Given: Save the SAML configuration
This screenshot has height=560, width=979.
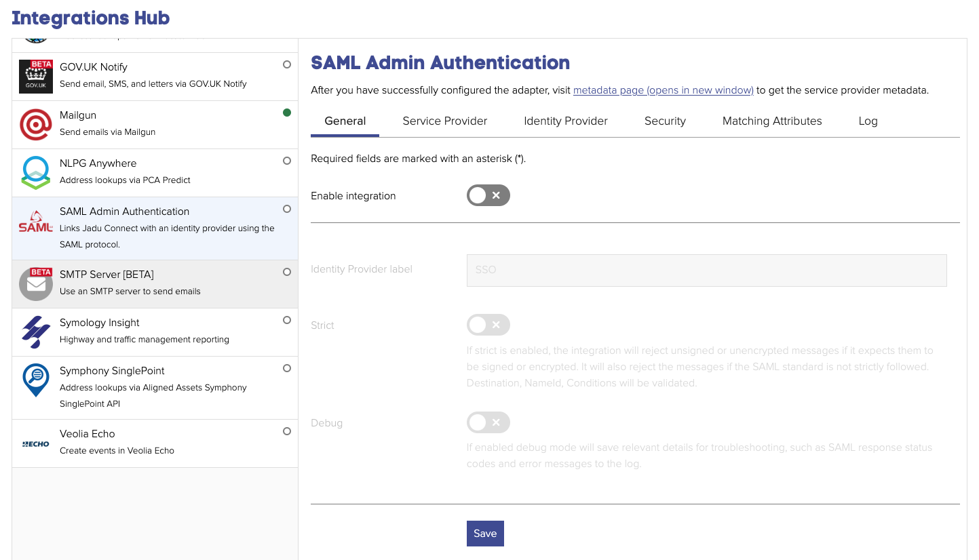Looking at the screenshot, I should coord(485,534).
